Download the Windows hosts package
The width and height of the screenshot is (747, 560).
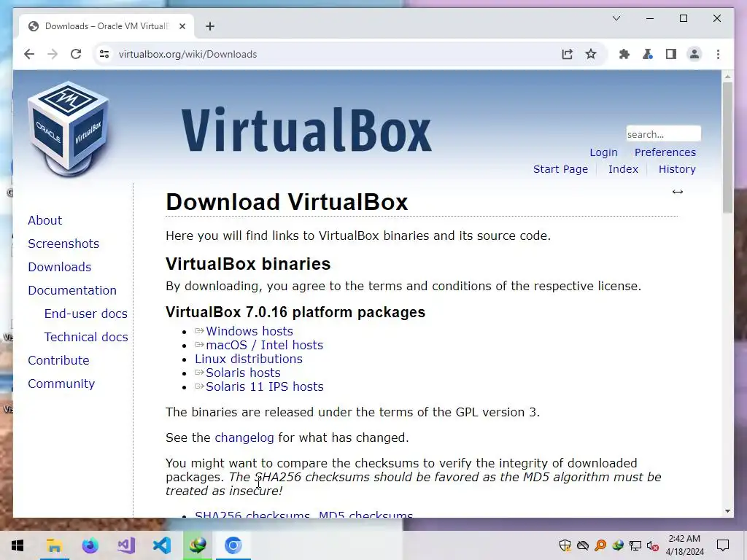249,331
